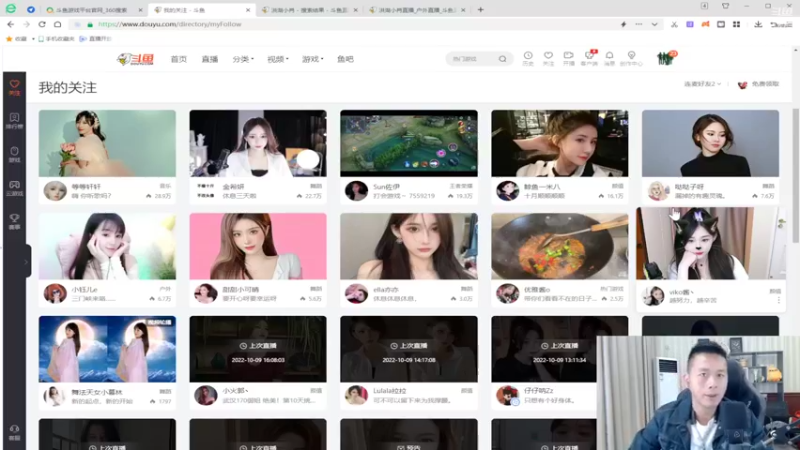Expand the 视频 navigation dropdown
800x450 pixels.
click(x=278, y=59)
